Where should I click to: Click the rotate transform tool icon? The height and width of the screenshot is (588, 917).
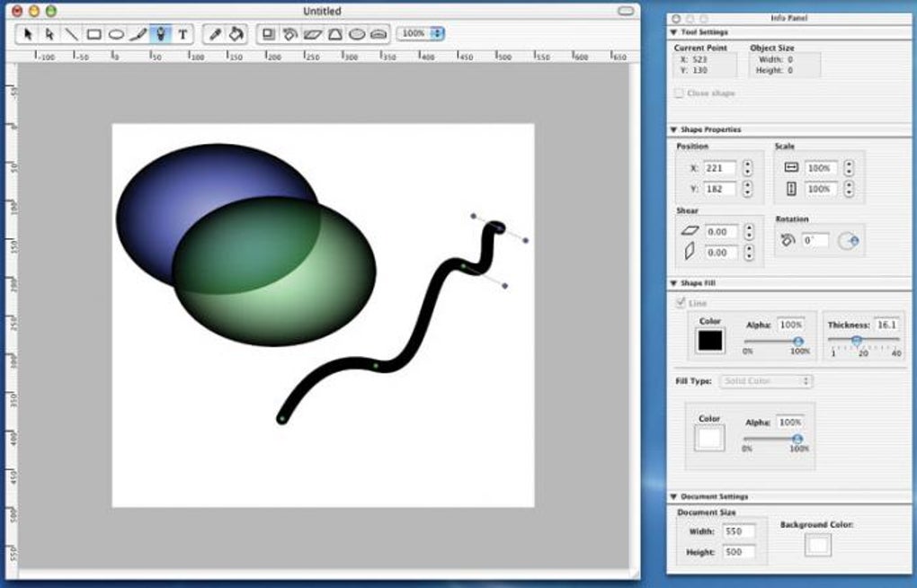click(x=290, y=34)
